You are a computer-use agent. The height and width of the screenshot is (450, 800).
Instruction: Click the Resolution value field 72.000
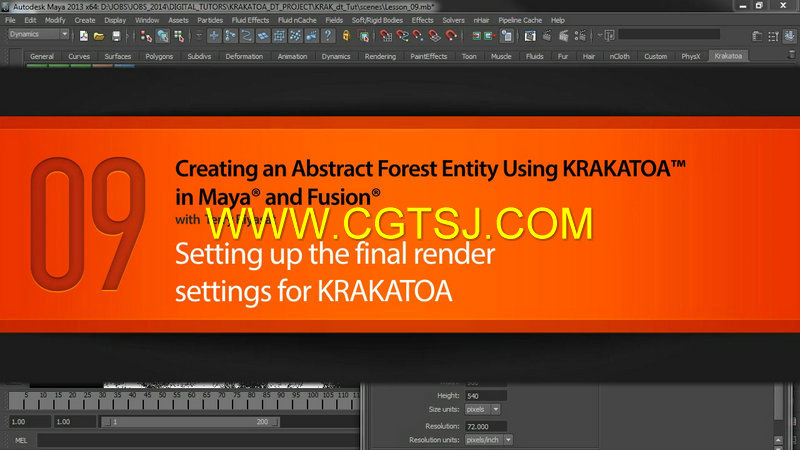[486, 427]
